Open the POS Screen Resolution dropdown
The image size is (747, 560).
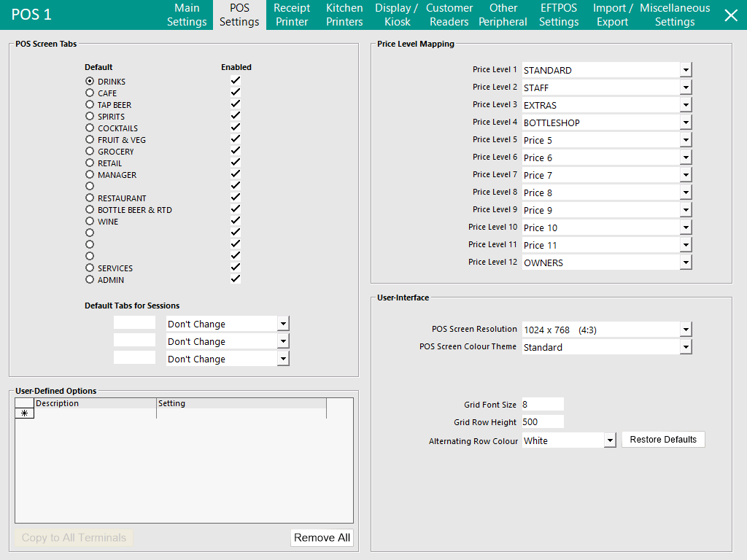point(685,329)
